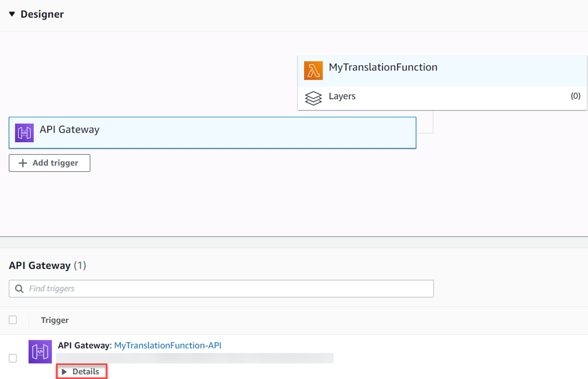Click the magnifying glass search icon
588x379 pixels.
(19, 289)
